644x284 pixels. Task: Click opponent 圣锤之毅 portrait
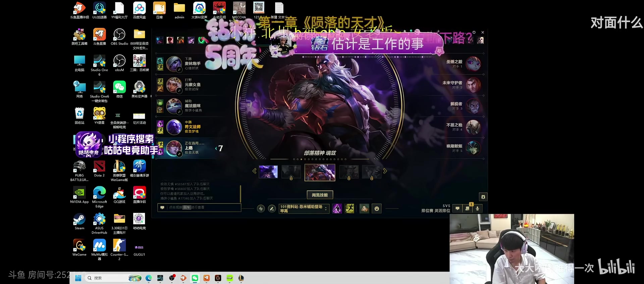[x=473, y=64]
